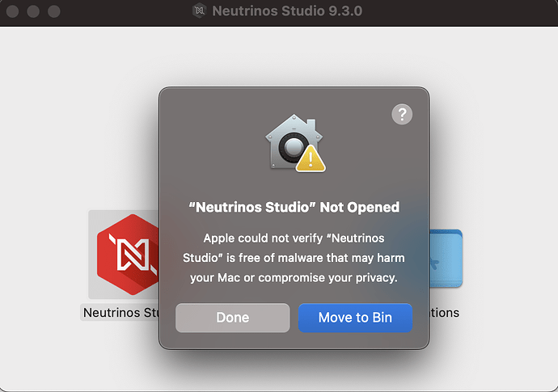This screenshot has height=392, width=558.
Task: Click the Neutrinos icon in the title bar
Action: pos(199,11)
